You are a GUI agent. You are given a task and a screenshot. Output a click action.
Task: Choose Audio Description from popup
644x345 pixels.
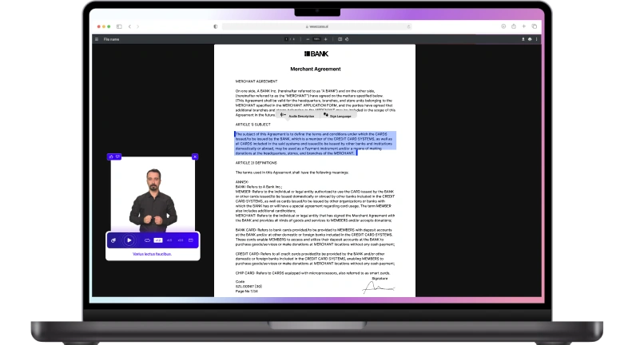click(x=299, y=116)
